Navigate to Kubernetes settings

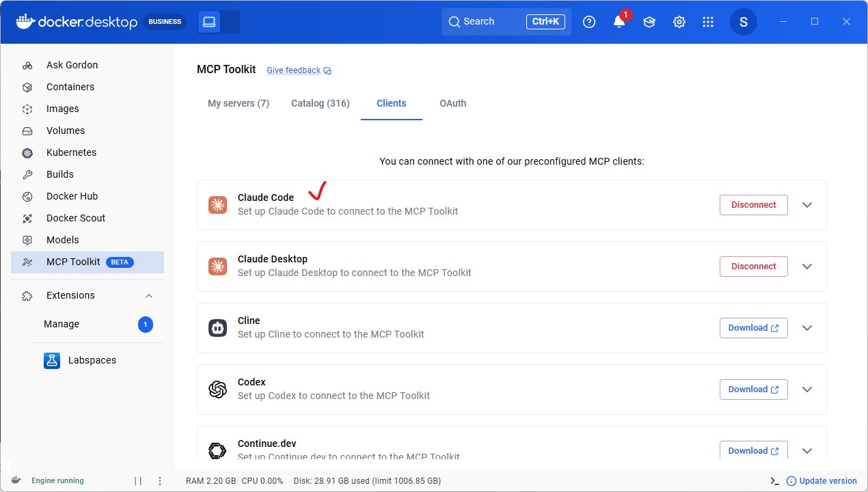pos(70,152)
